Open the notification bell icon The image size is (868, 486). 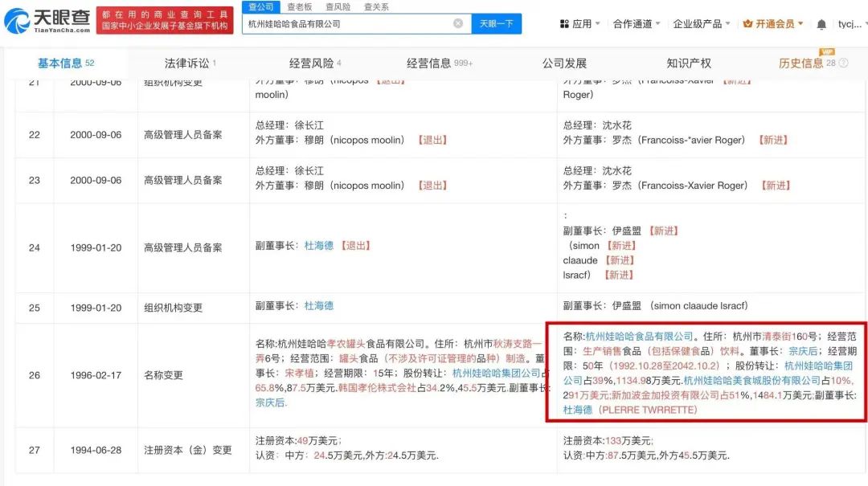[821, 24]
